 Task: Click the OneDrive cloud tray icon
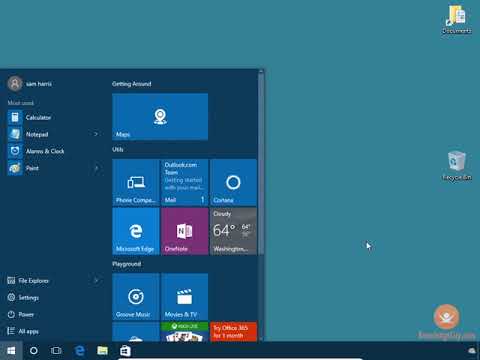tap(472, 351)
